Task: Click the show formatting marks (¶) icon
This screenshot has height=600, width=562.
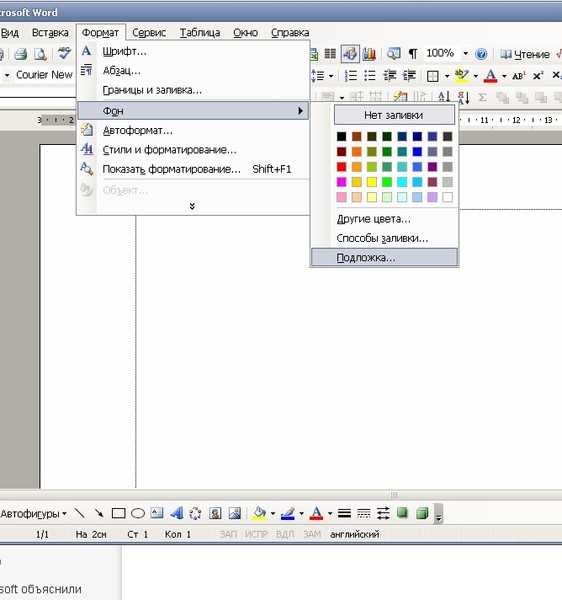Action: (413, 54)
